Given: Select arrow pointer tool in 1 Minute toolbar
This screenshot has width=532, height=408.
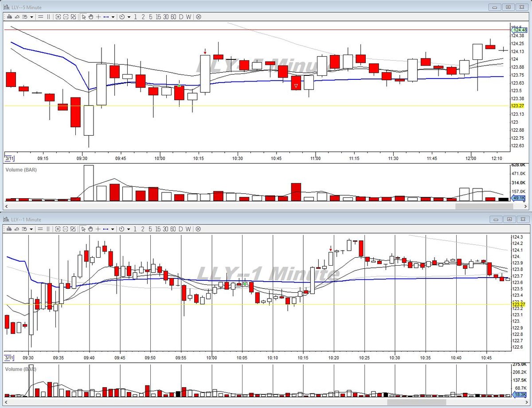Looking at the screenshot, I should [84, 229].
